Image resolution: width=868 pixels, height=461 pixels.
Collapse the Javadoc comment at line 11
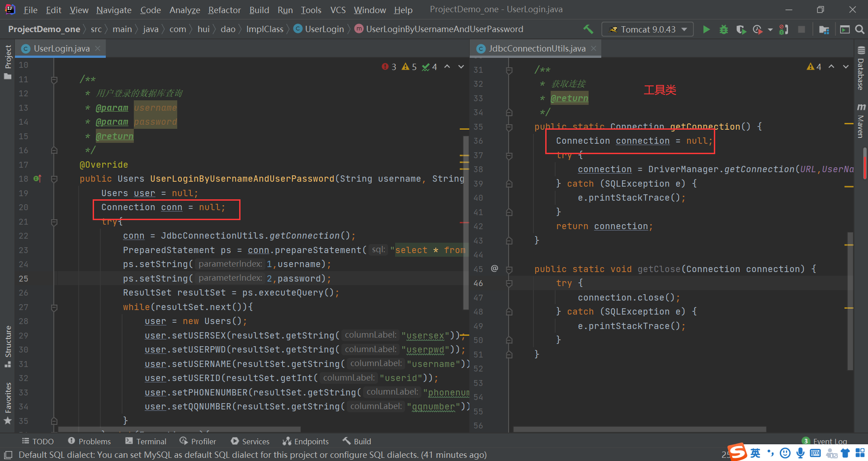click(54, 80)
